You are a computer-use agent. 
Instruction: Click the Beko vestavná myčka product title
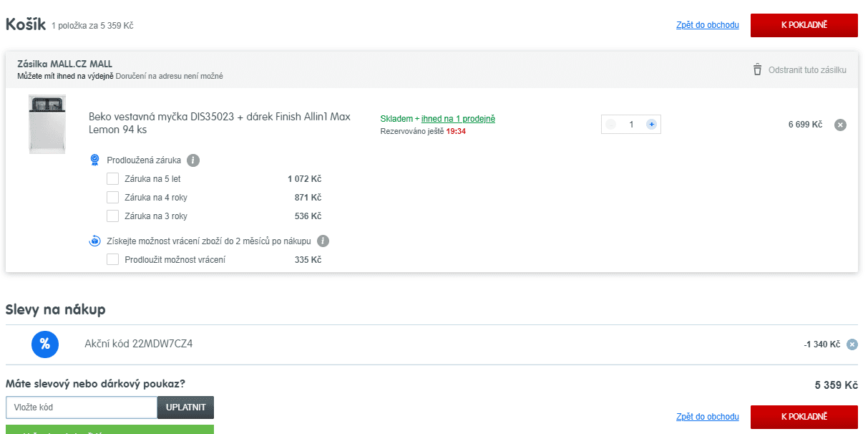coord(220,123)
